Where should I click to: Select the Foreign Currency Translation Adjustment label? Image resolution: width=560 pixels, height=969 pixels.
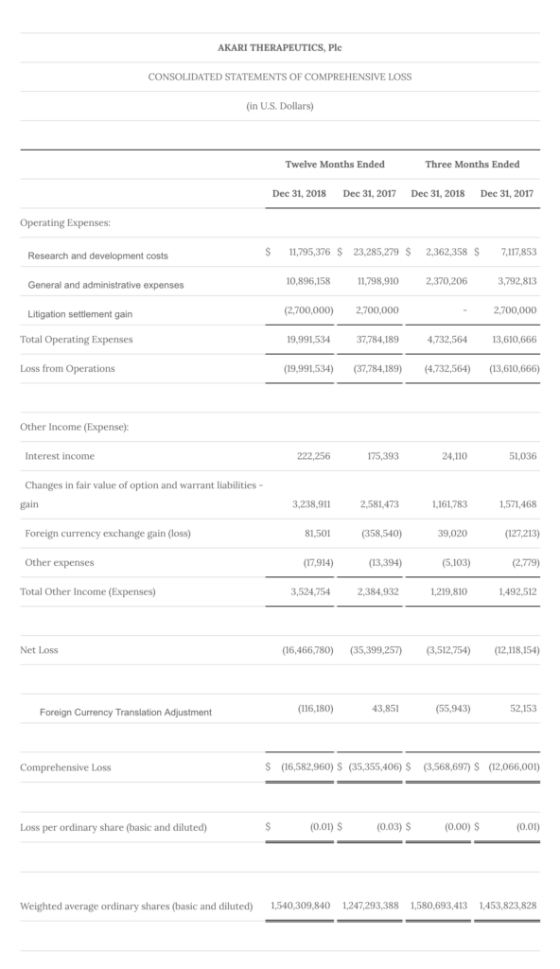point(126,713)
